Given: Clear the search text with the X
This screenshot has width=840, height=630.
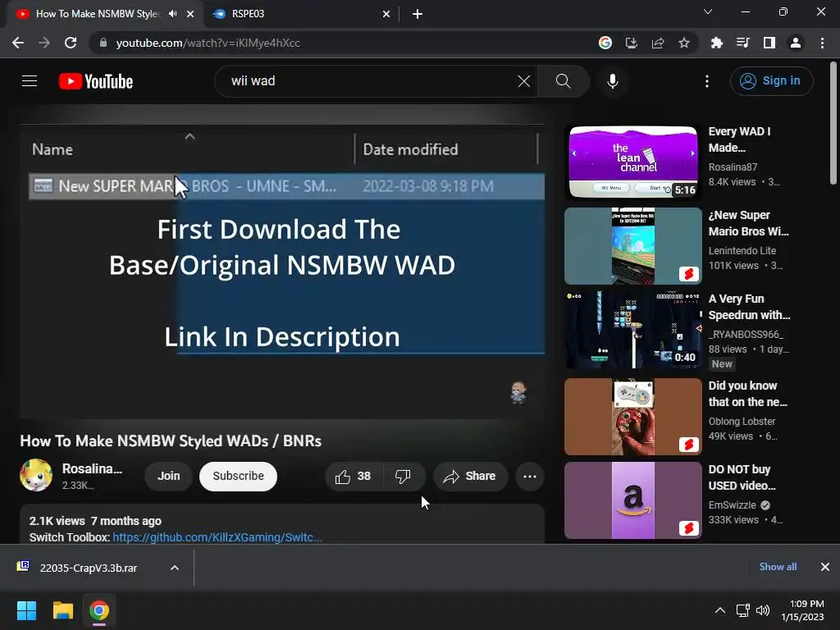Looking at the screenshot, I should pos(524,81).
